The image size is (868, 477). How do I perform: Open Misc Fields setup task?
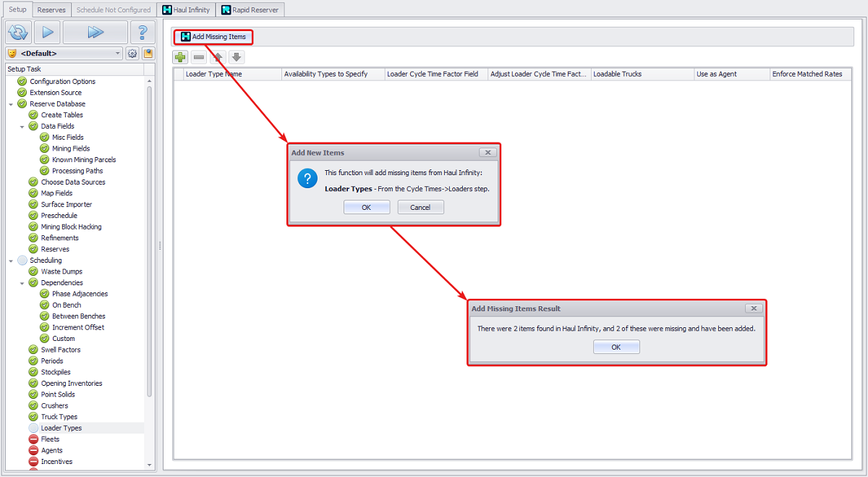click(x=67, y=138)
